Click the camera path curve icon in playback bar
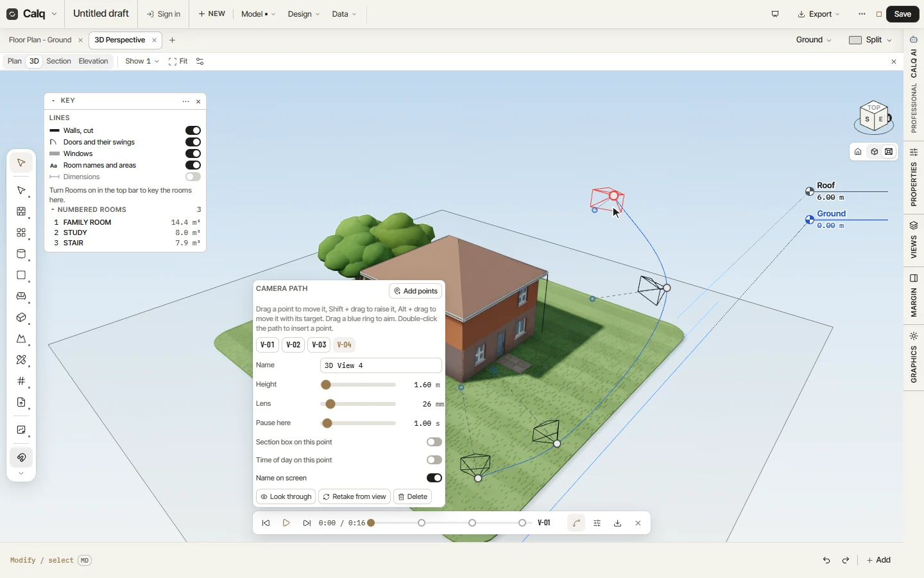924x578 pixels. click(x=576, y=523)
